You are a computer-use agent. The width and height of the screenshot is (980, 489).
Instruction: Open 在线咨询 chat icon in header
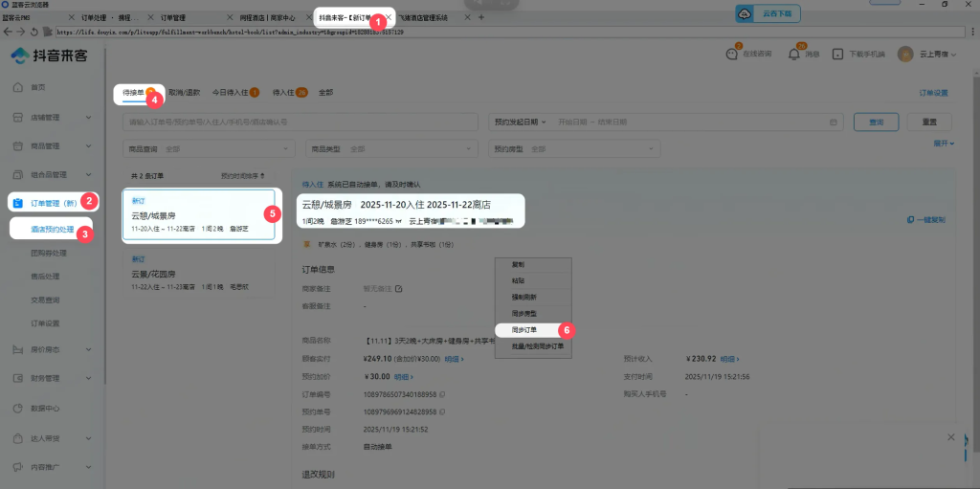coord(732,55)
